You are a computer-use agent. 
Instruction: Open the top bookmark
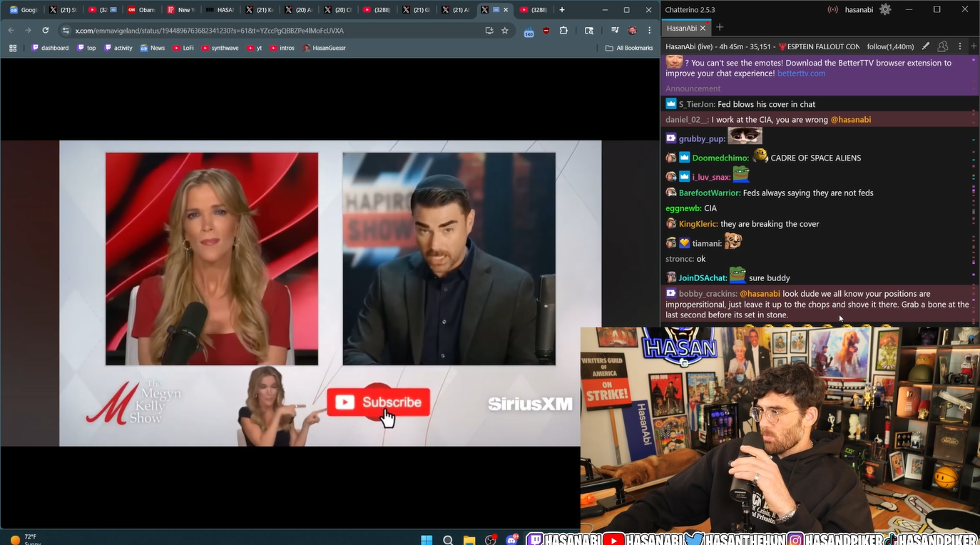[x=86, y=48]
